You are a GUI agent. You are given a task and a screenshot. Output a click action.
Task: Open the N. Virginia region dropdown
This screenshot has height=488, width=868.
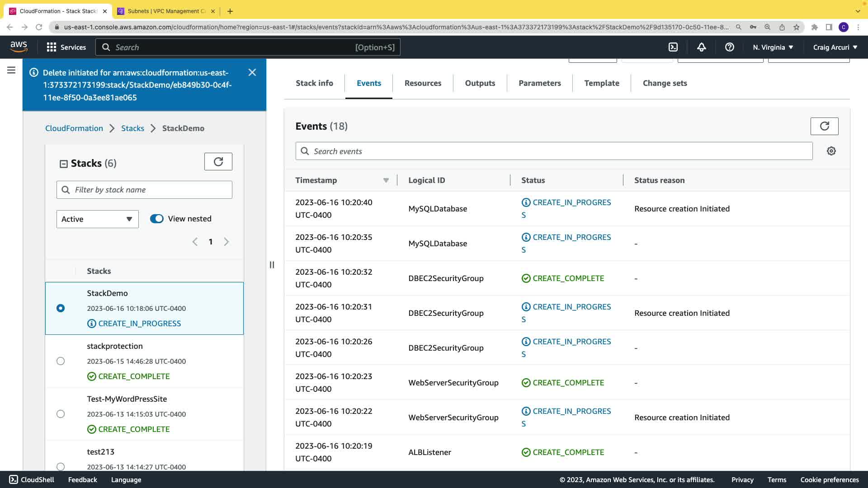(773, 47)
